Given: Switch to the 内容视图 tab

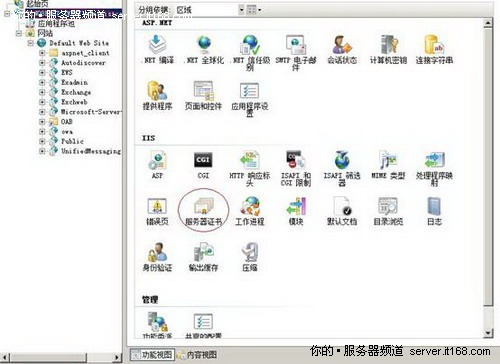Looking at the screenshot, I should click(x=197, y=355).
